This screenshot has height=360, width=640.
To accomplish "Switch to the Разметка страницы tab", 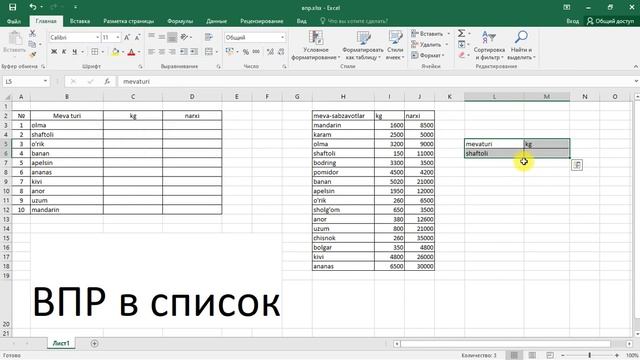I will pyautogui.click(x=129, y=21).
